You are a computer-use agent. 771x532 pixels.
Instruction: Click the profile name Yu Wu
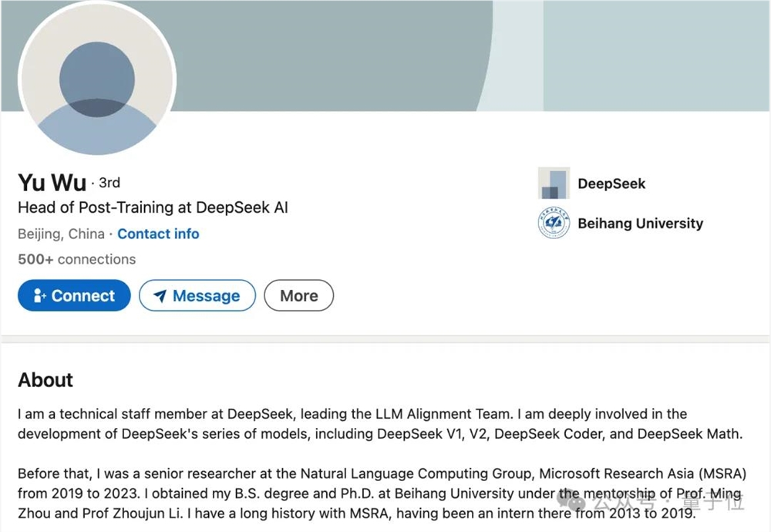[x=52, y=183]
